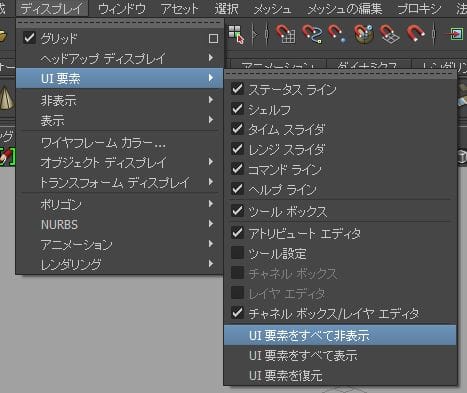Viewport: 467px width, 393px height.
Task: Expand オブジェクト ディスプレイ submenu
Action: pos(120,162)
